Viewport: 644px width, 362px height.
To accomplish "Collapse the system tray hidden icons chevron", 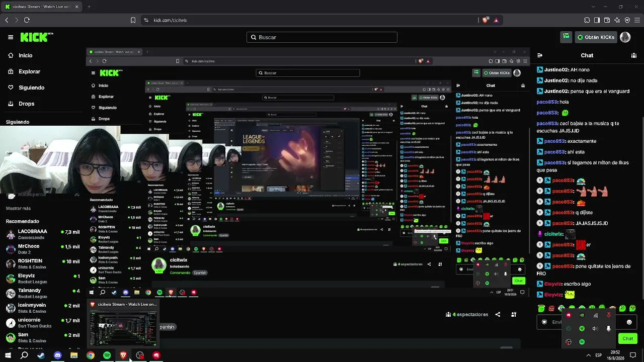I will click(x=588, y=355).
